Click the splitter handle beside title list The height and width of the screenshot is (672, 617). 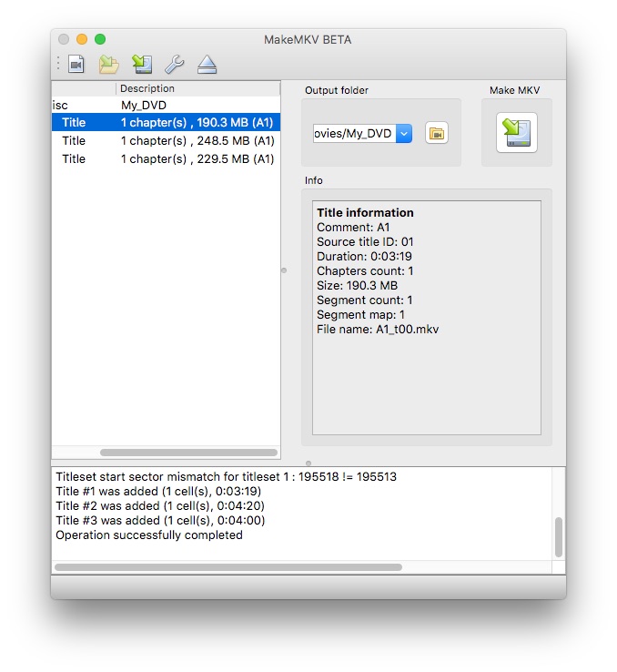tap(284, 270)
